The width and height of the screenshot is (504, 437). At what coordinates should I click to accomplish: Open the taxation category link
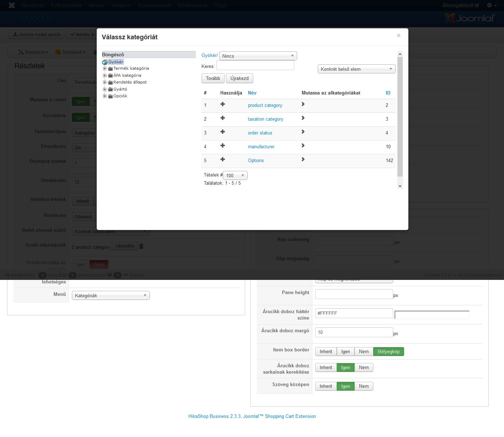pos(266,119)
